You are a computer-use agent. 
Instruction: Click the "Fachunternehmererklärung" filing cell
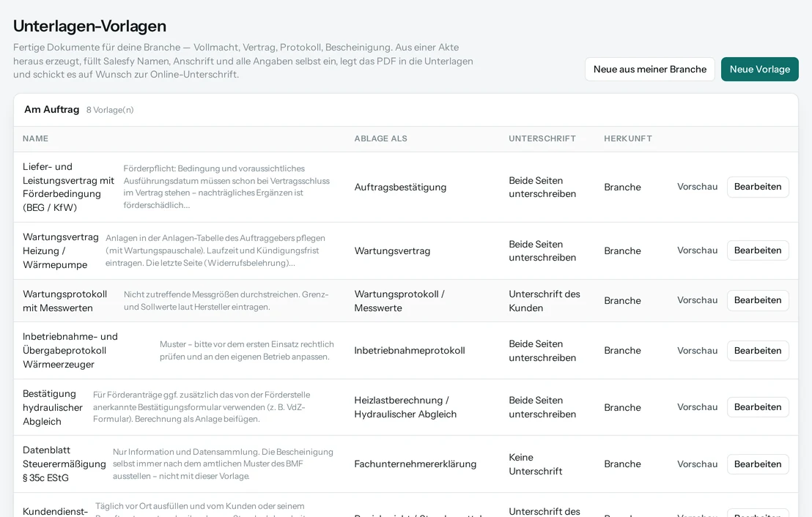click(416, 464)
